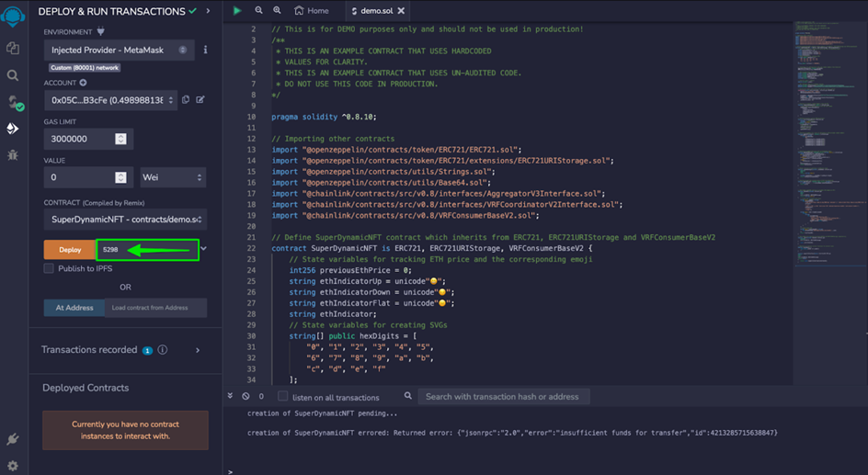868x475 pixels.
Task: Adjust the gas limit stepper arrows
Action: click(x=120, y=139)
